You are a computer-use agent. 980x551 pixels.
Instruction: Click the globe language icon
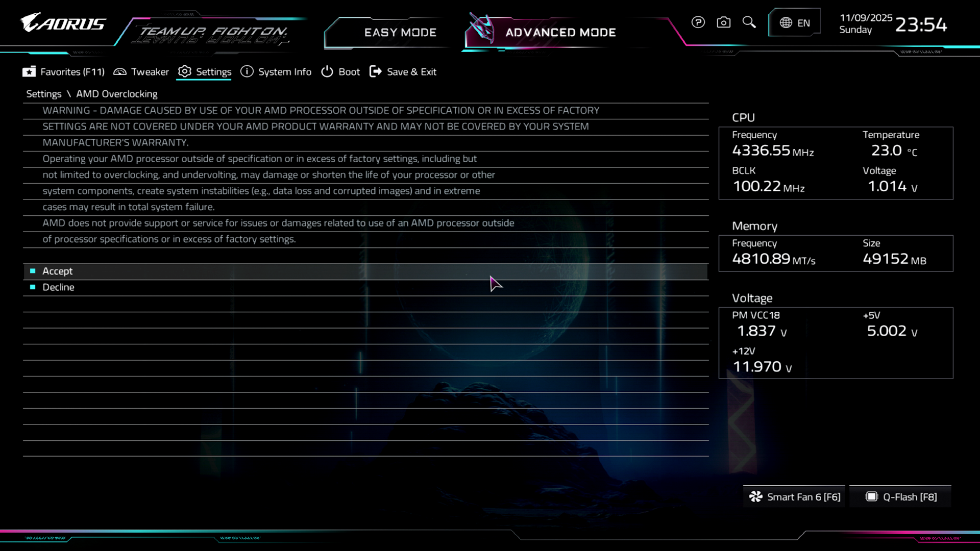786,23
